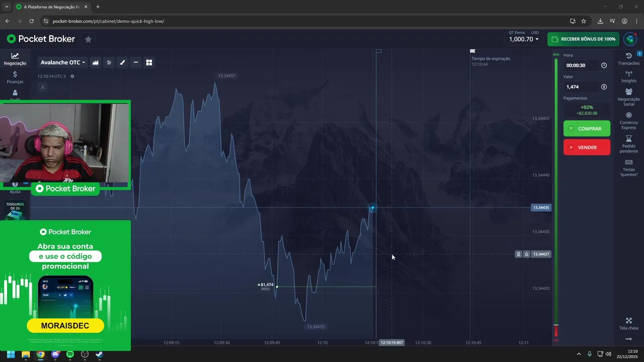Click Receber Bônus de 100% button

584,39
